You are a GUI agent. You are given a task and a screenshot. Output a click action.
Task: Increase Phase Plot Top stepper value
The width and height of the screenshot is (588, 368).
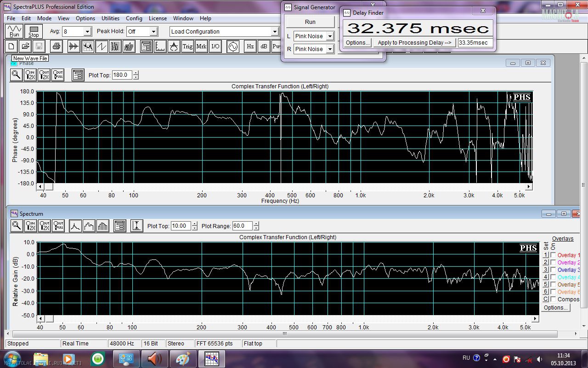(136, 73)
